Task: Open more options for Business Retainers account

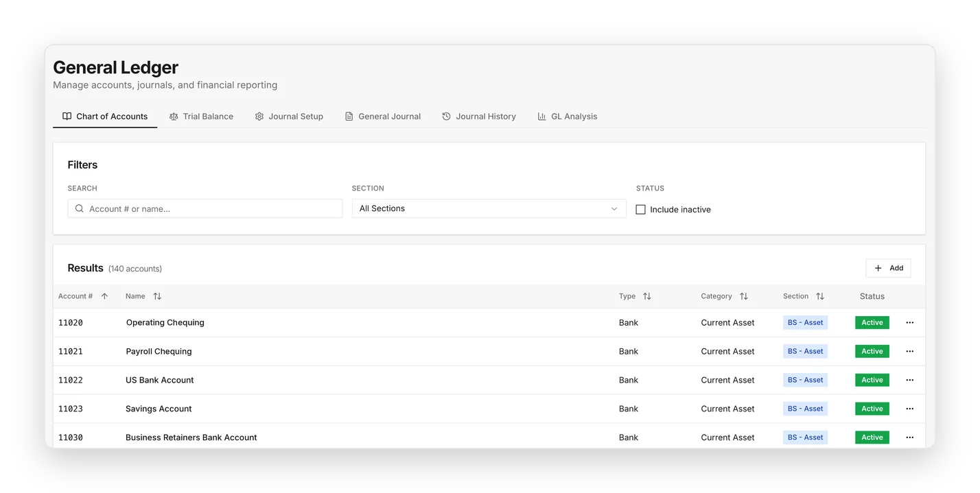Action: point(910,437)
